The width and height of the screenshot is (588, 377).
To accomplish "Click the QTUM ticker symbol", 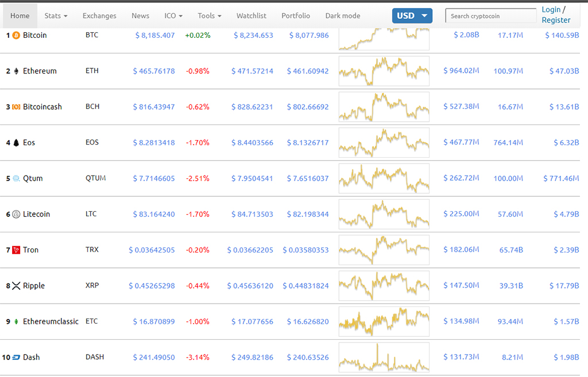I will 96,178.
